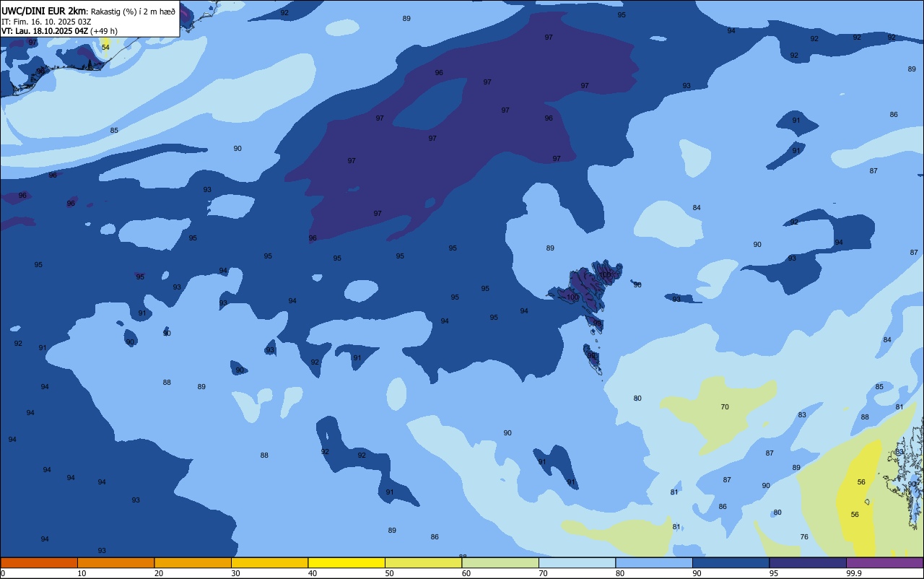Click the 'IT: Fim. 16. 10. 2025 03Z' line

pyautogui.click(x=46, y=22)
